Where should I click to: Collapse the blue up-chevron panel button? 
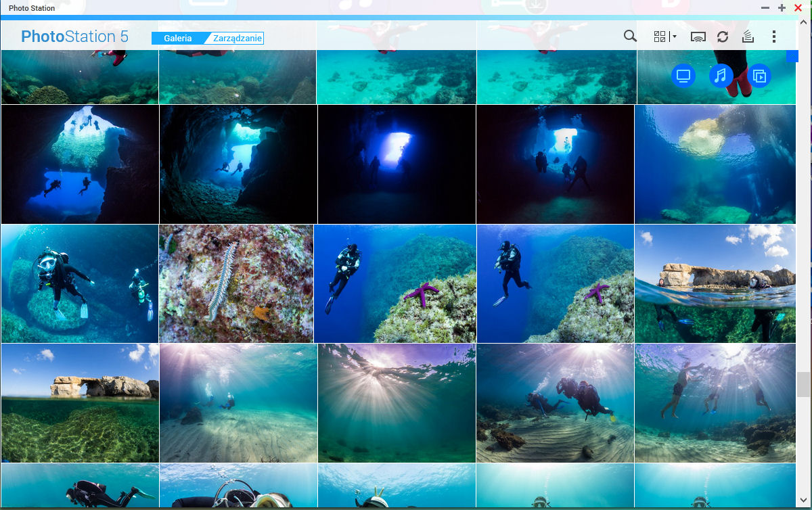tap(792, 57)
